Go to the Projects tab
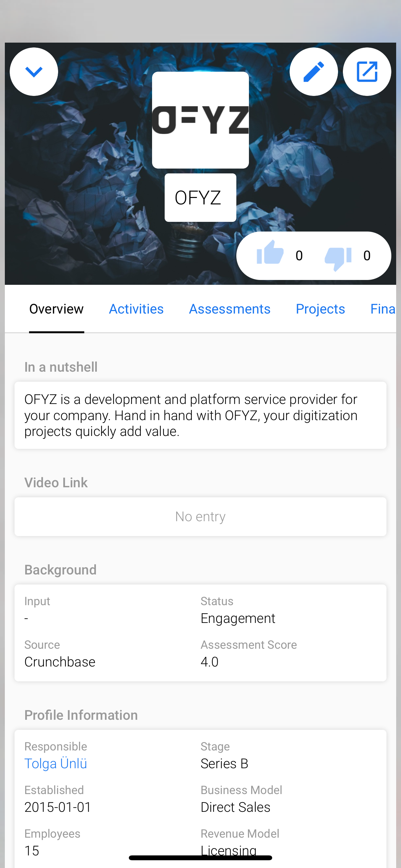 click(x=321, y=309)
